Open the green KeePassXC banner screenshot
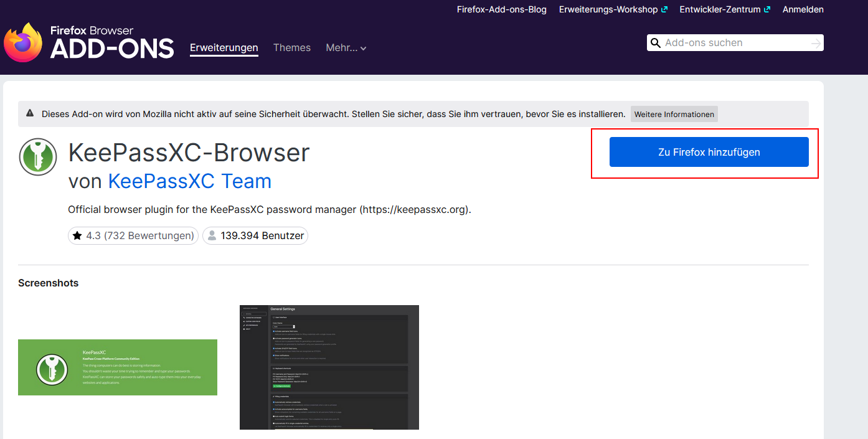 point(118,367)
